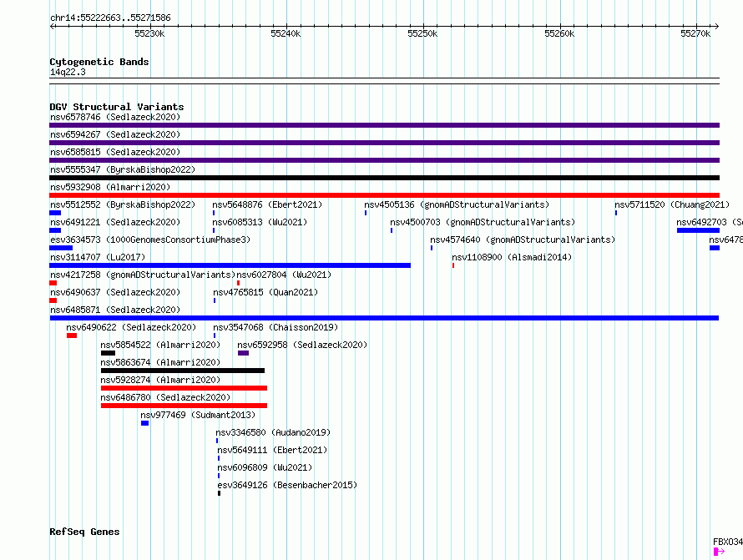Click the black bar under nsv5863674

coord(183,371)
